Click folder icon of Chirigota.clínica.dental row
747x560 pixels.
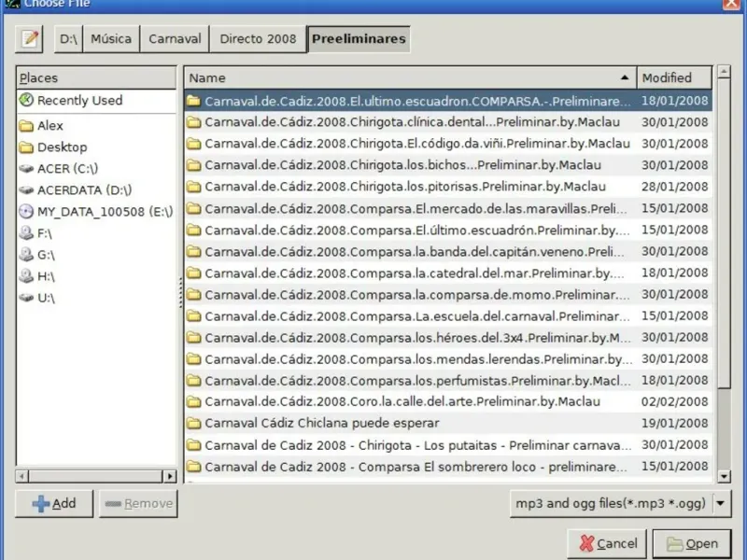(193, 122)
